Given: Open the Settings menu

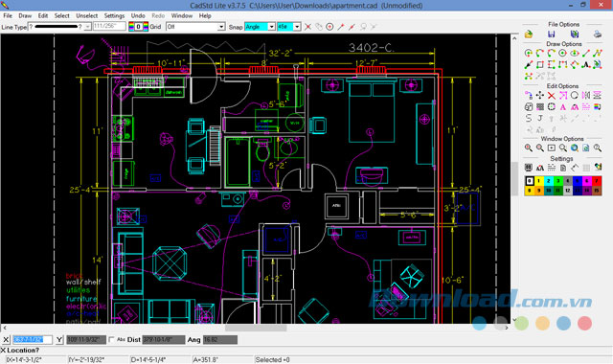Looking at the screenshot, I should coord(114,15).
